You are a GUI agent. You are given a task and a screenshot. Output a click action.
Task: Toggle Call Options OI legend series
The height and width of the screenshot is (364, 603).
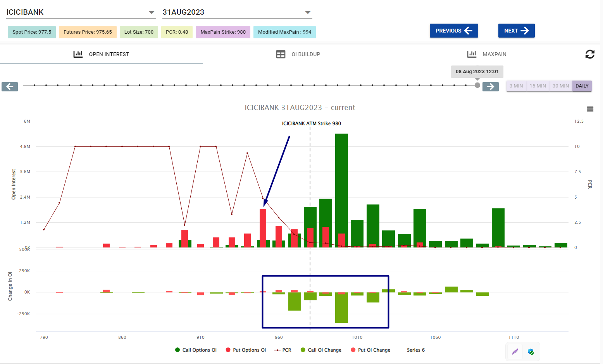[196, 350]
